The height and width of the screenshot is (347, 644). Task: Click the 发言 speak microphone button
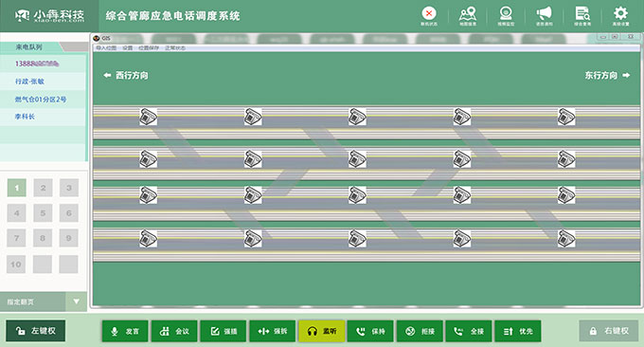(125, 331)
